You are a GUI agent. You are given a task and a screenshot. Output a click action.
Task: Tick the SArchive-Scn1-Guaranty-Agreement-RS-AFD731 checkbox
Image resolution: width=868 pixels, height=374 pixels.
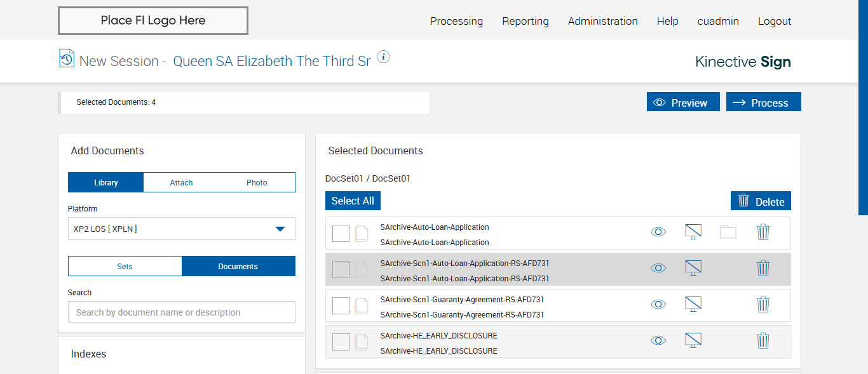[x=341, y=306]
